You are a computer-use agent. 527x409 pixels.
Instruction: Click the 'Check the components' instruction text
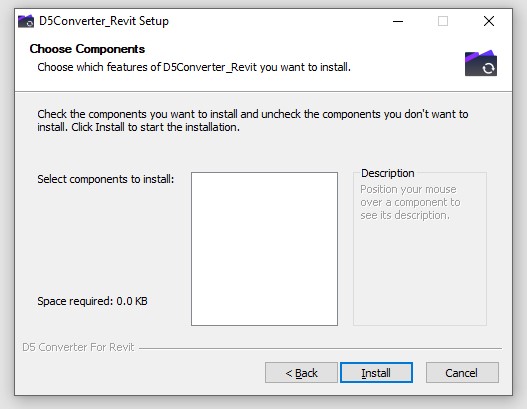point(253,120)
